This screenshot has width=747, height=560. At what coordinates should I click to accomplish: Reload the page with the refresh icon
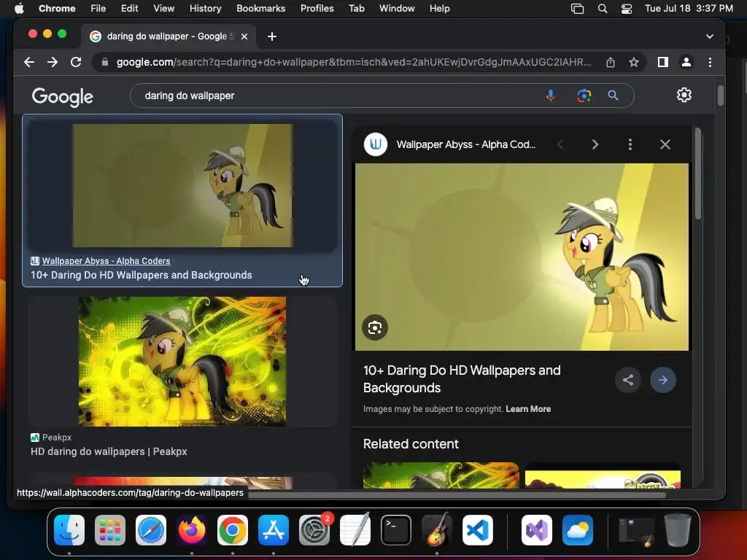(76, 63)
